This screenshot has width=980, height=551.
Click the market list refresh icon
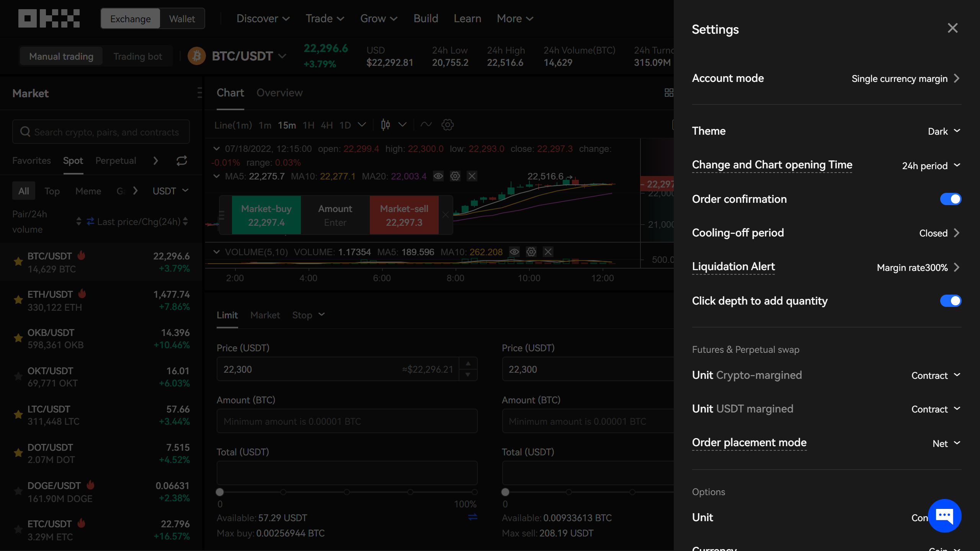pos(181,161)
